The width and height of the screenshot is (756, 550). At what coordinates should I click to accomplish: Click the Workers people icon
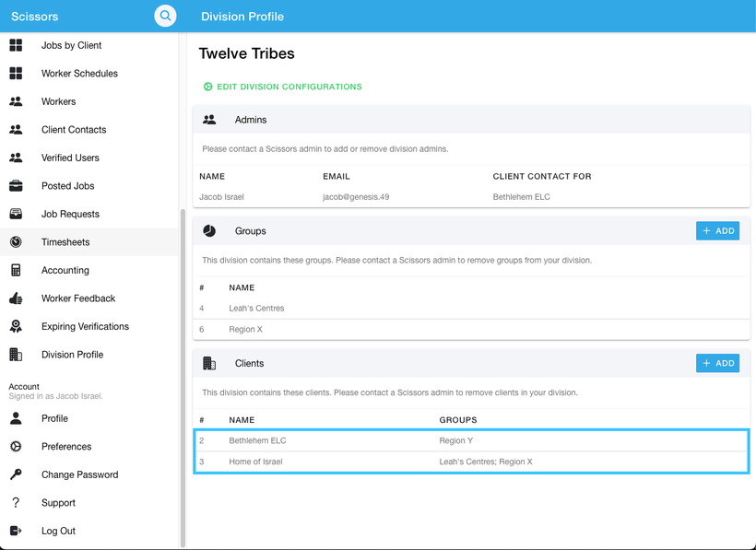[x=16, y=101]
